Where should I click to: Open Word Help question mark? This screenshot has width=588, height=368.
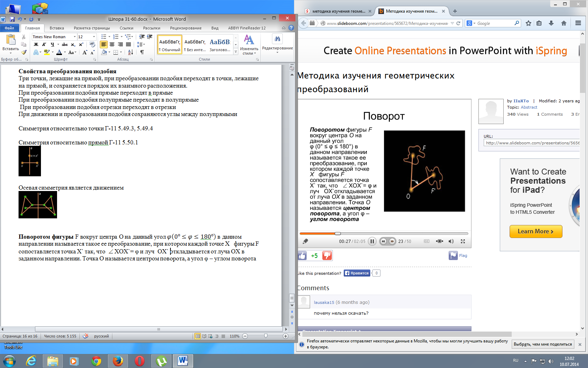(291, 28)
